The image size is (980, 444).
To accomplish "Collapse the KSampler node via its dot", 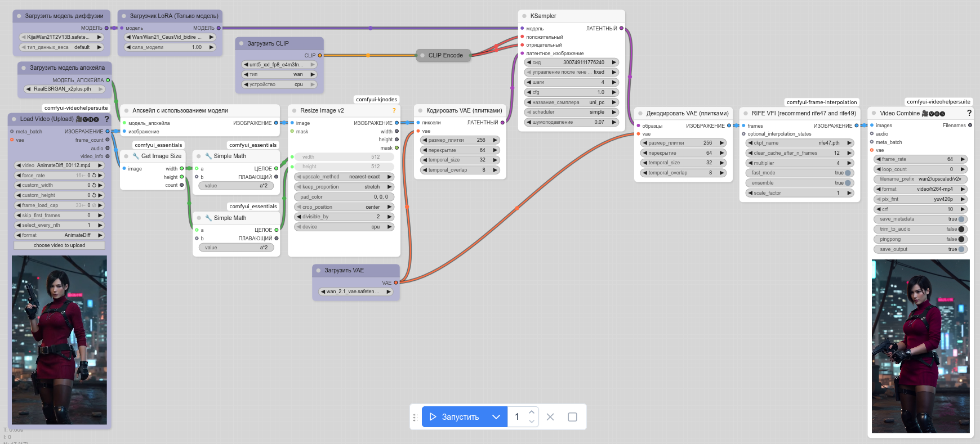I will [x=524, y=16].
